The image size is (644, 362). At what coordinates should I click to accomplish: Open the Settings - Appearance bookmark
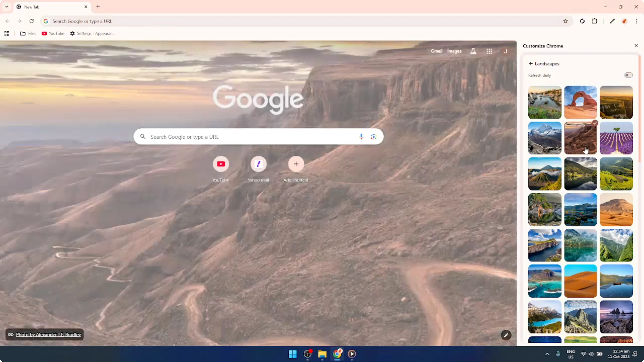point(93,33)
